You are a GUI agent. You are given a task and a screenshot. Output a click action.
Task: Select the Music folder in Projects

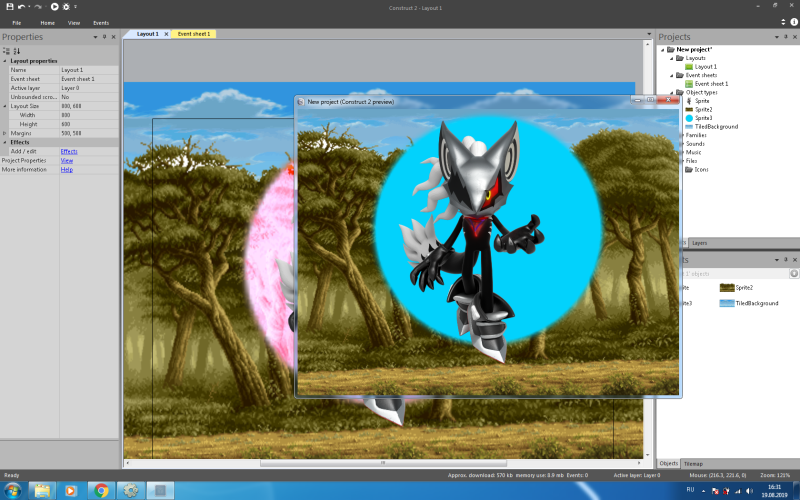pos(693,153)
